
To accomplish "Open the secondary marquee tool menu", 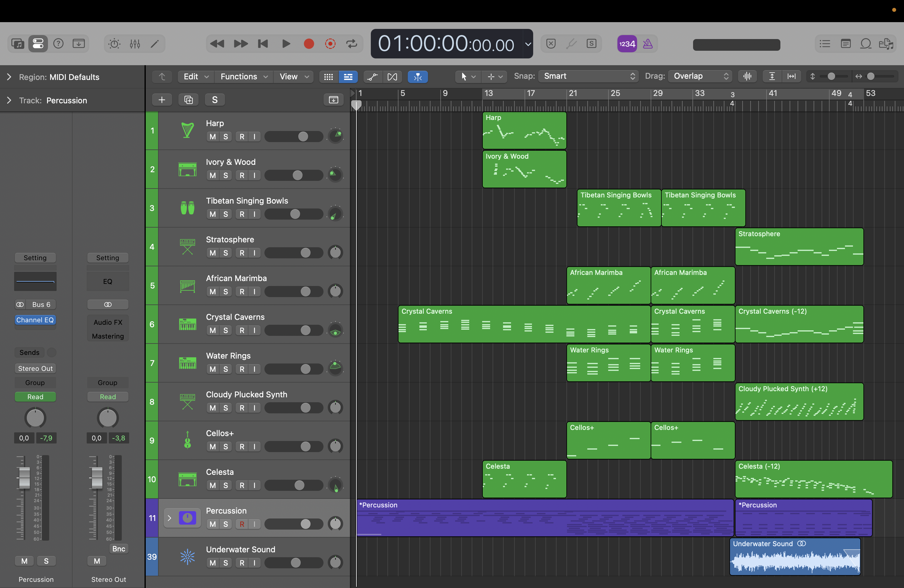I will [x=494, y=76].
